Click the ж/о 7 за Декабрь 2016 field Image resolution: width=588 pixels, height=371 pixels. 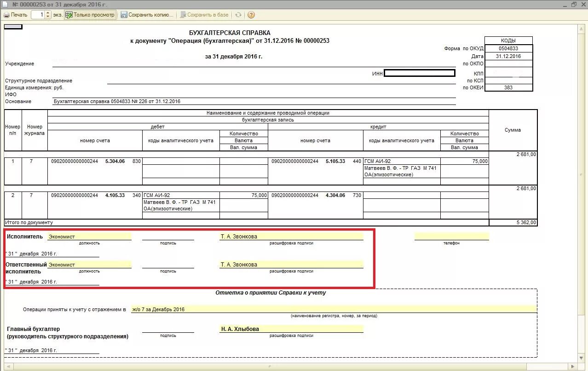click(334, 309)
